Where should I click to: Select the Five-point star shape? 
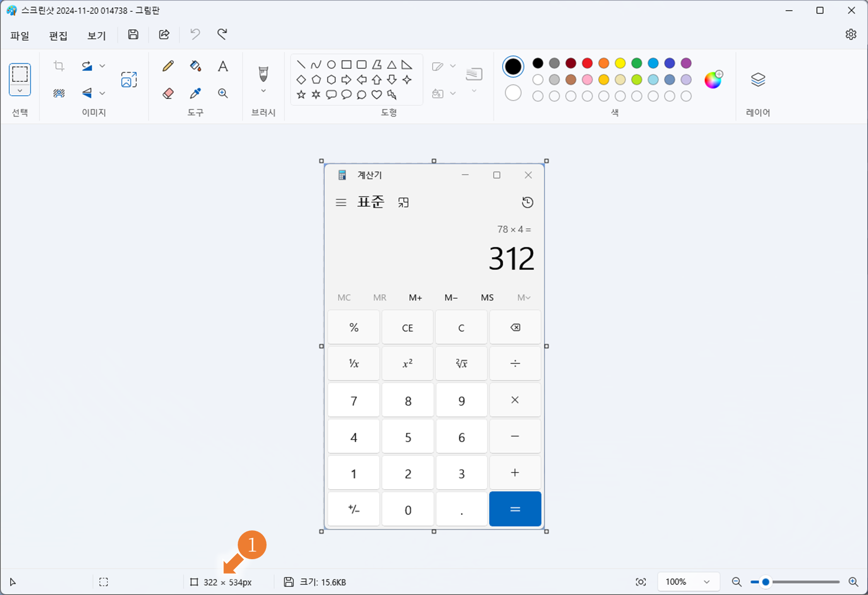(301, 95)
